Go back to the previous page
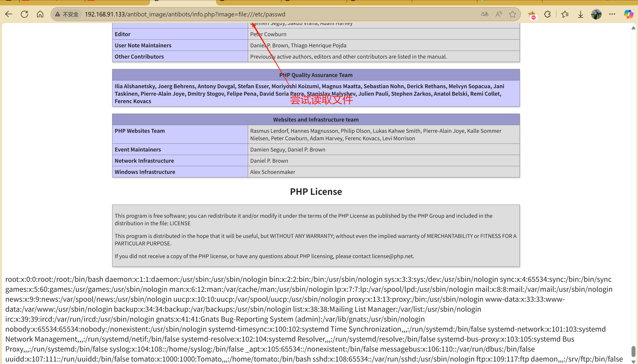The width and height of the screenshot is (638, 364). 9,14
